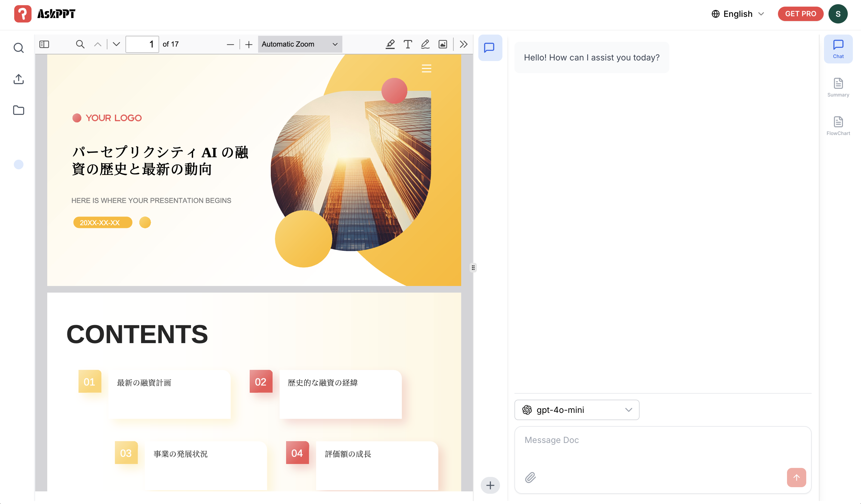
Task: Click the GET PRO button
Action: click(800, 14)
